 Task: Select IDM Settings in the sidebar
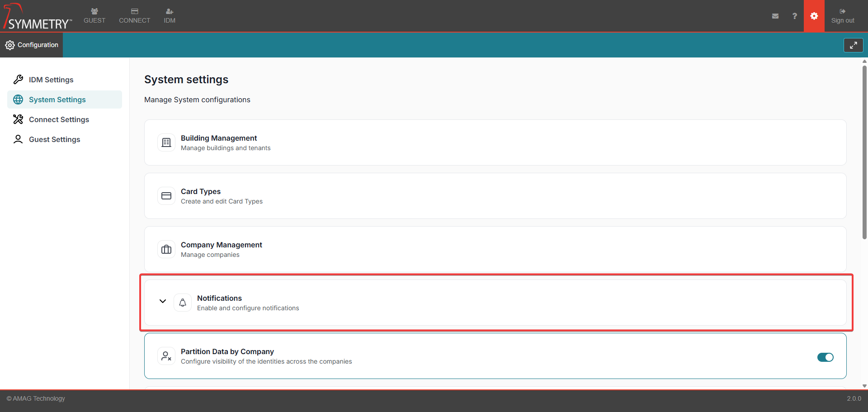pos(51,80)
